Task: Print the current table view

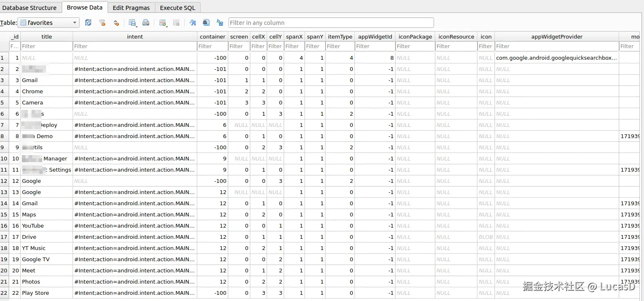Action: point(146,23)
